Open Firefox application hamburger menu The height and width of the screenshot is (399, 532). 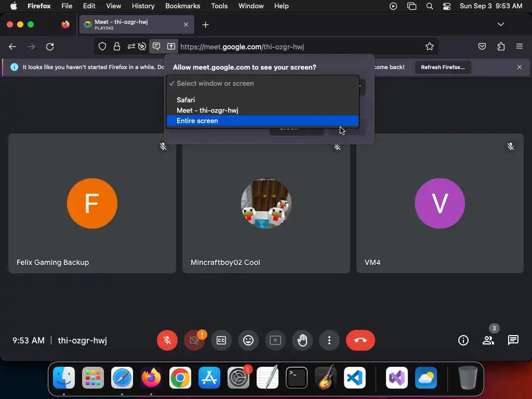[x=520, y=46]
